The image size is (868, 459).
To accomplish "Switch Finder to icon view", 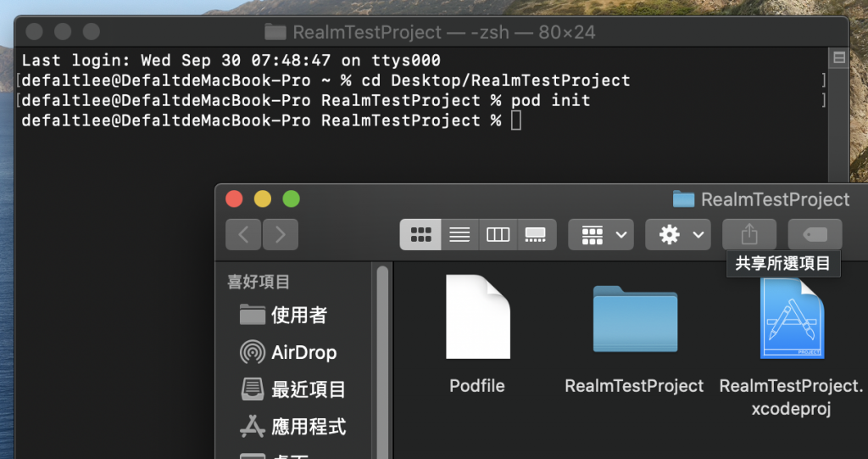I will (420, 234).
